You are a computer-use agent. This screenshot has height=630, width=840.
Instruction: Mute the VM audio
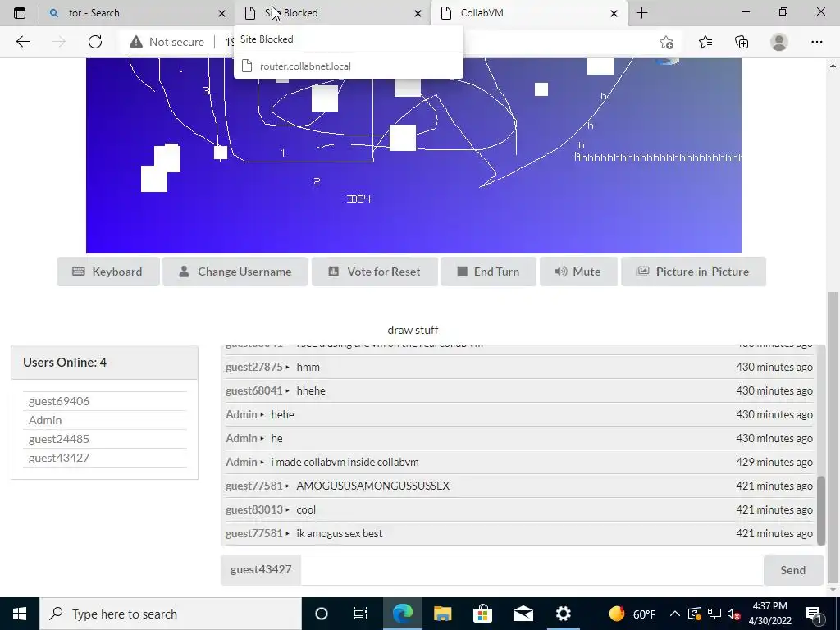(x=578, y=272)
